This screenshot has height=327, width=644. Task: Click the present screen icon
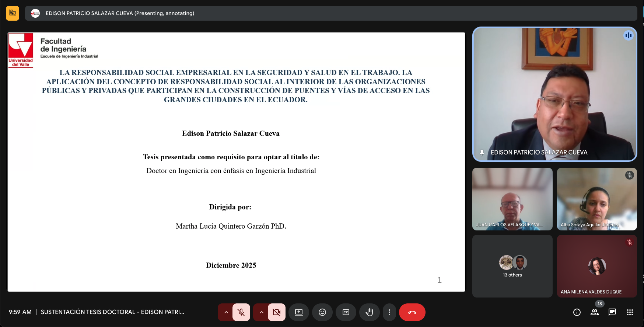pyautogui.click(x=299, y=312)
